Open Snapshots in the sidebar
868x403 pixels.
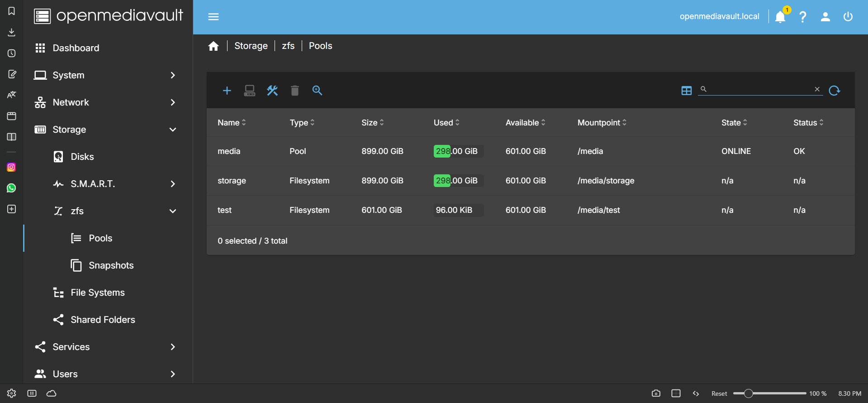[111, 265]
